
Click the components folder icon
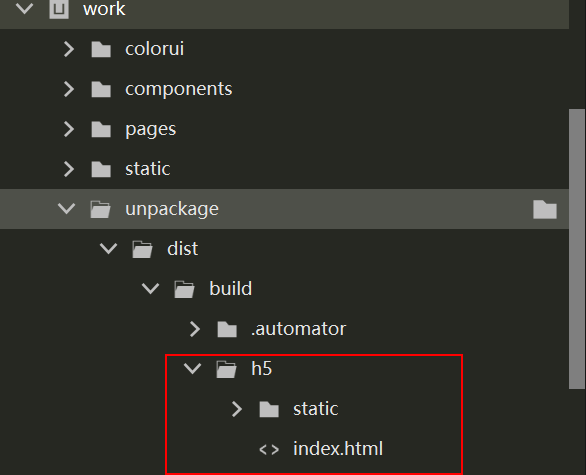[101, 89]
